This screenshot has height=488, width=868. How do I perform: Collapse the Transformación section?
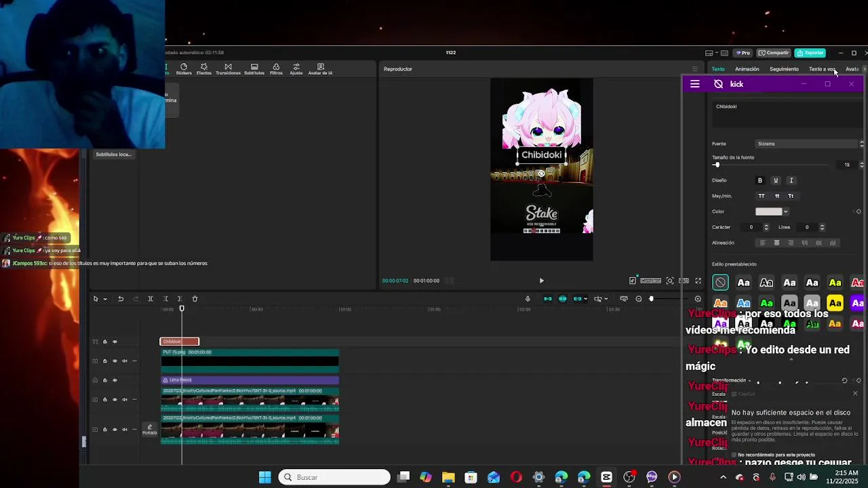pyautogui.click(x=749, y=381)
